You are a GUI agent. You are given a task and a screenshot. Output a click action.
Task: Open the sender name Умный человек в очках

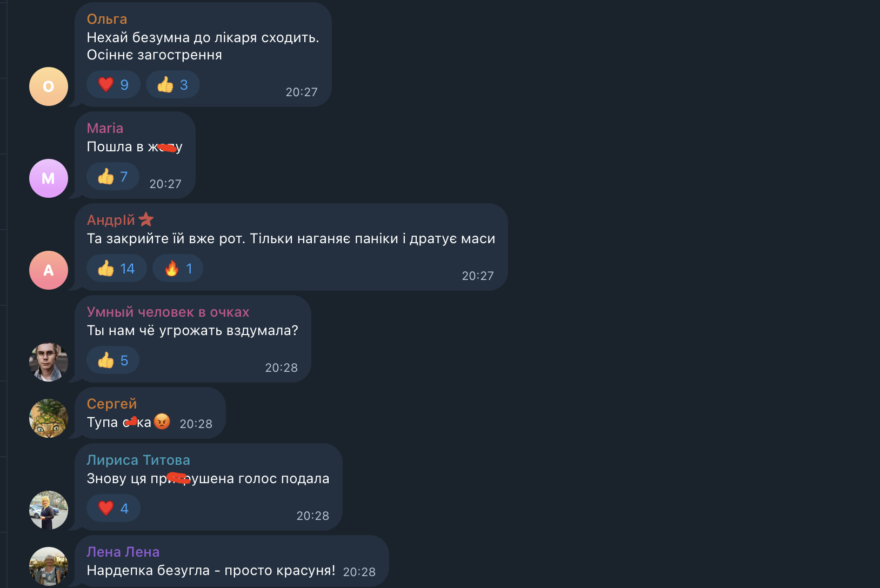pyautogui.click(x=168, y=312)
